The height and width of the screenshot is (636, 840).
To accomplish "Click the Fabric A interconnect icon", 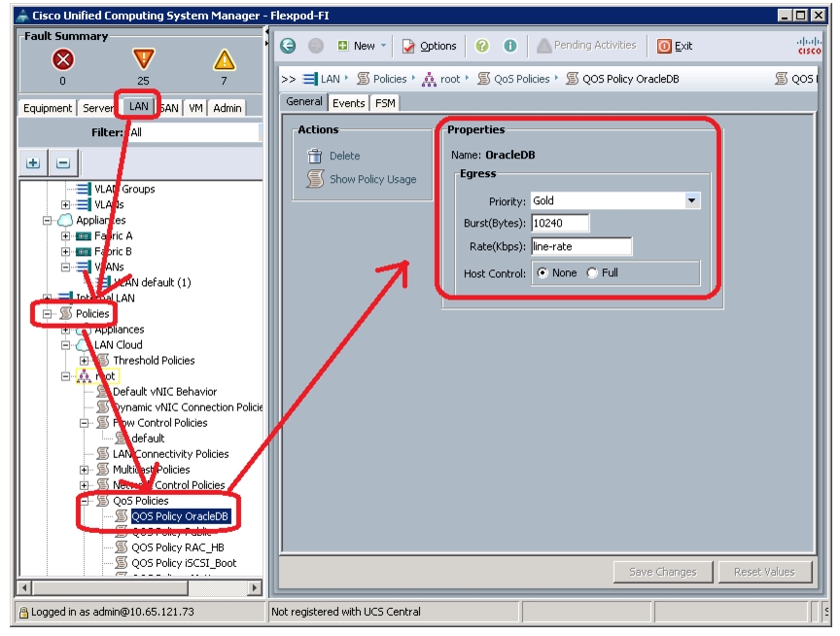I will pos(84,235).
